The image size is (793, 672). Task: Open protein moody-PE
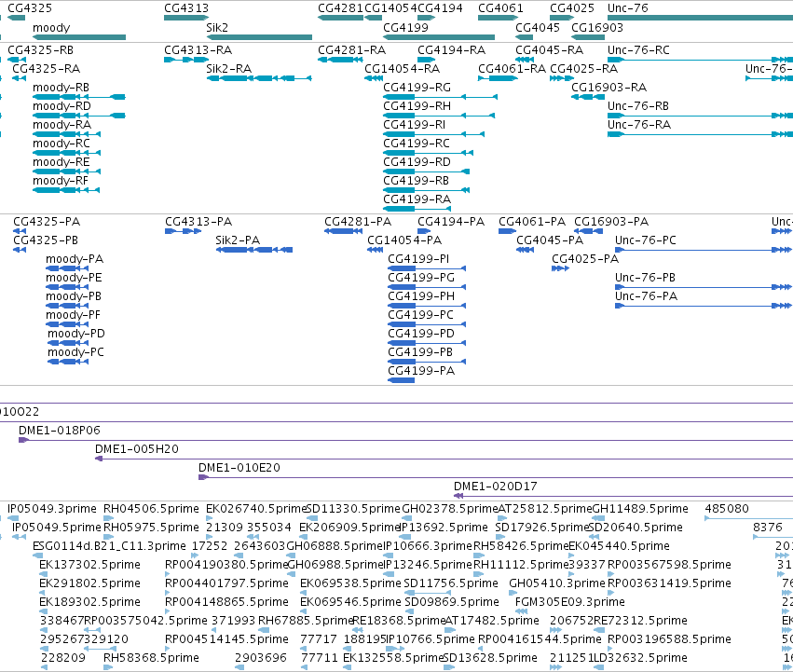click(67, 287)
